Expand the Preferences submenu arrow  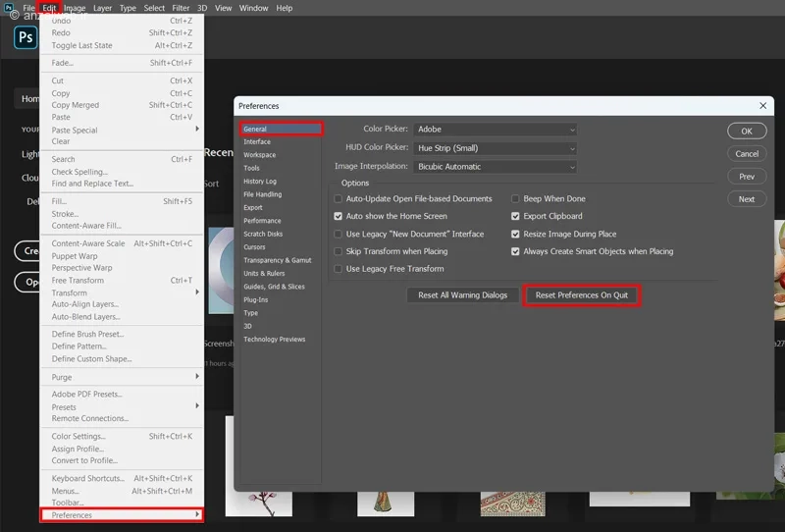pos(197,514)
